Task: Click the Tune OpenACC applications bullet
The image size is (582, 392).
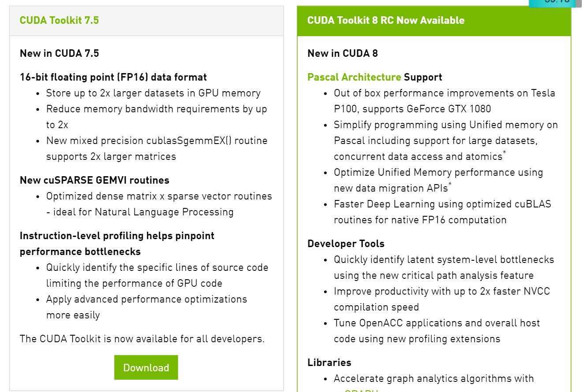Action: coord(437,331)
